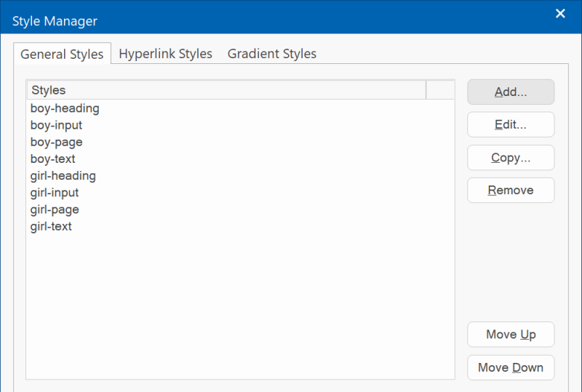Viewport: 582px width, 392px height.
Task: Open the Hyperlink Styles tab
Action: (165, 54)
